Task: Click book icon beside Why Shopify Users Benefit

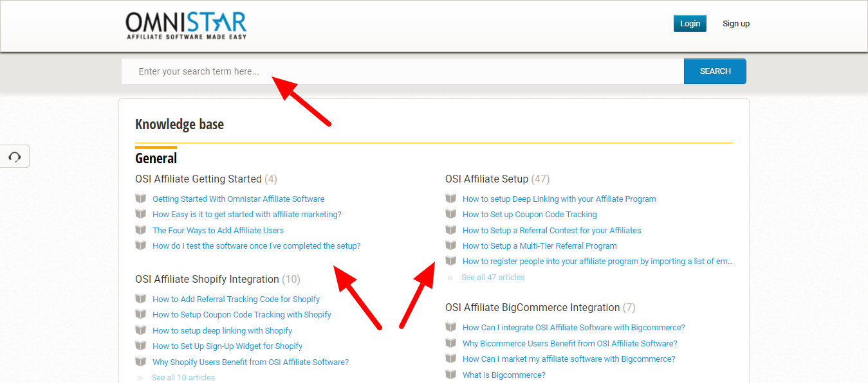Action: pos(141,362)
